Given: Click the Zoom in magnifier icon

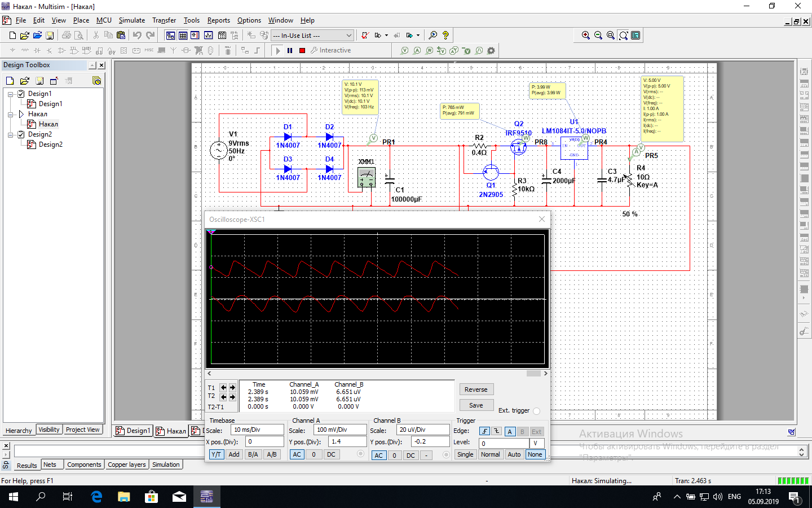Looking at the screenshot, I should tap(586, 35).
